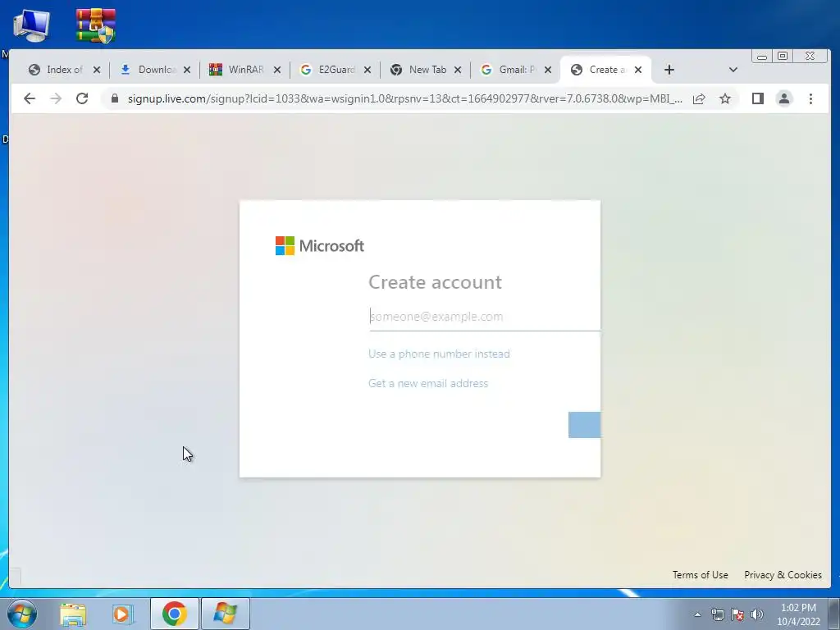Open the Chrome profile avatar
The image size is (840, 630).
(783, 98)
